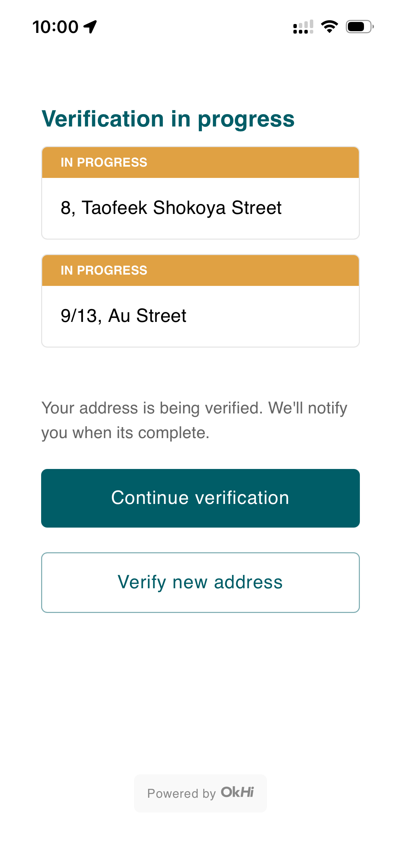Tap the IN PROGRESS banner above Au Street

tap(200, 270)
